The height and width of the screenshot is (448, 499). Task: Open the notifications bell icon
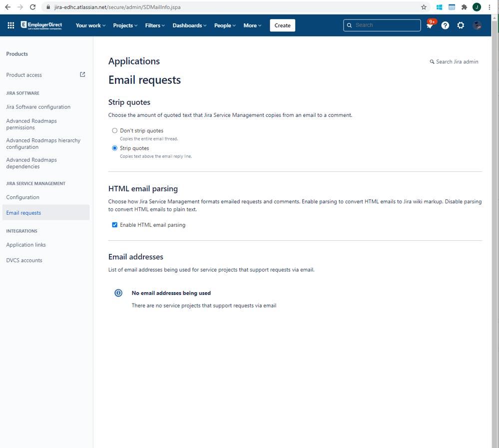point(430,25)
